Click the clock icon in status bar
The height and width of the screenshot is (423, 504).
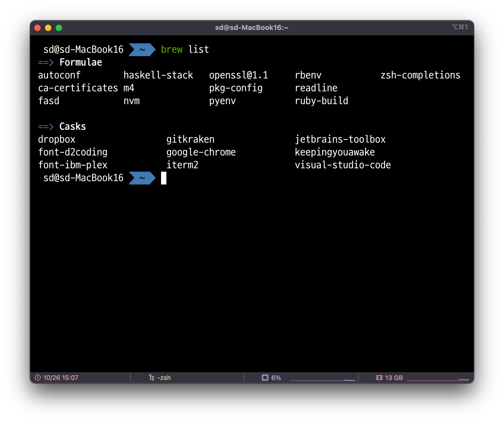pos(38,378)
